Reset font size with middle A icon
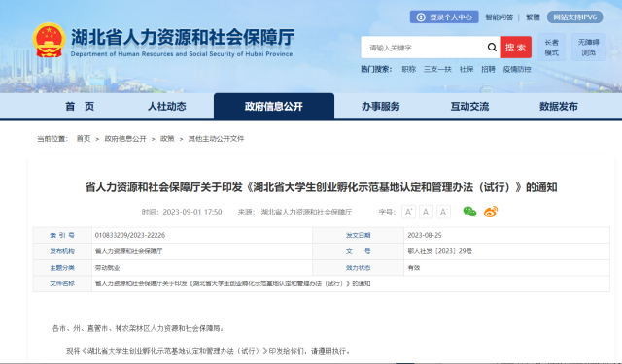Image resolution: width=622 pixels, height=364 pixels. (426, 212)
